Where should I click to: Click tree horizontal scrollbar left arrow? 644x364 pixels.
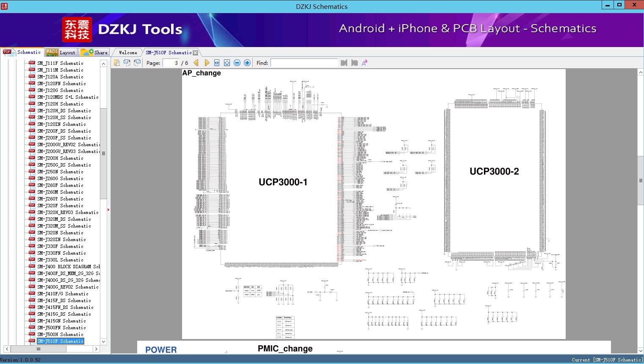6,349
